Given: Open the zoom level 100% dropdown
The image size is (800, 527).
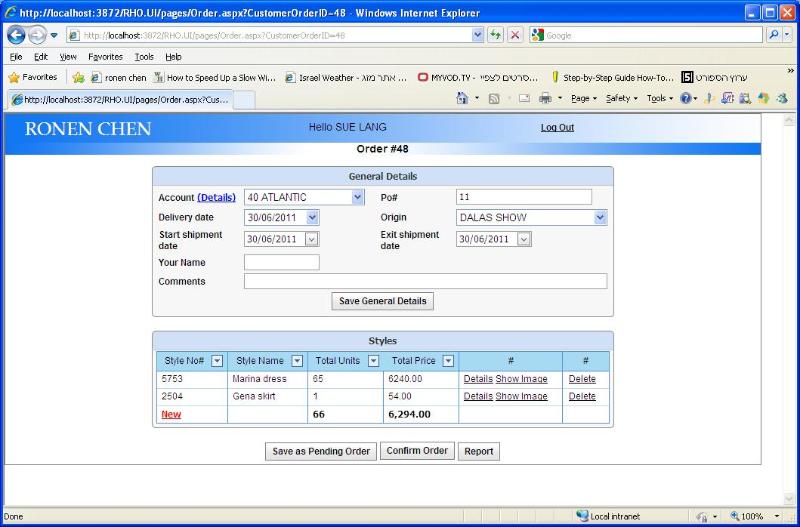Looking at the screenshot, I should point(777,516).
